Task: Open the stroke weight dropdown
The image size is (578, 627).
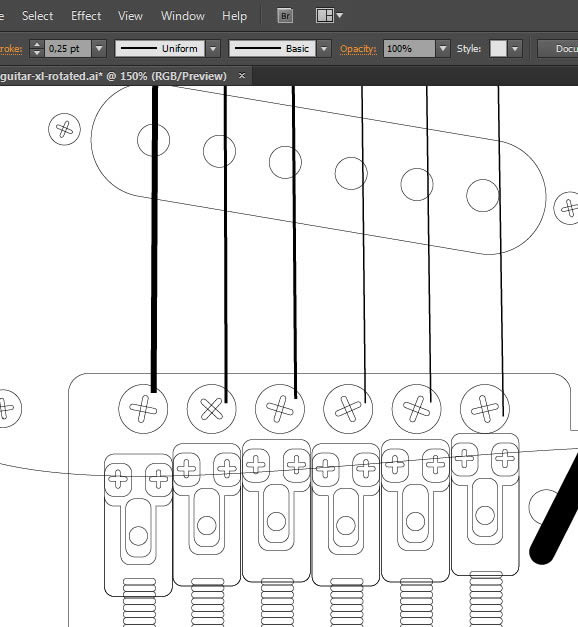Action: tap(99, 49)
